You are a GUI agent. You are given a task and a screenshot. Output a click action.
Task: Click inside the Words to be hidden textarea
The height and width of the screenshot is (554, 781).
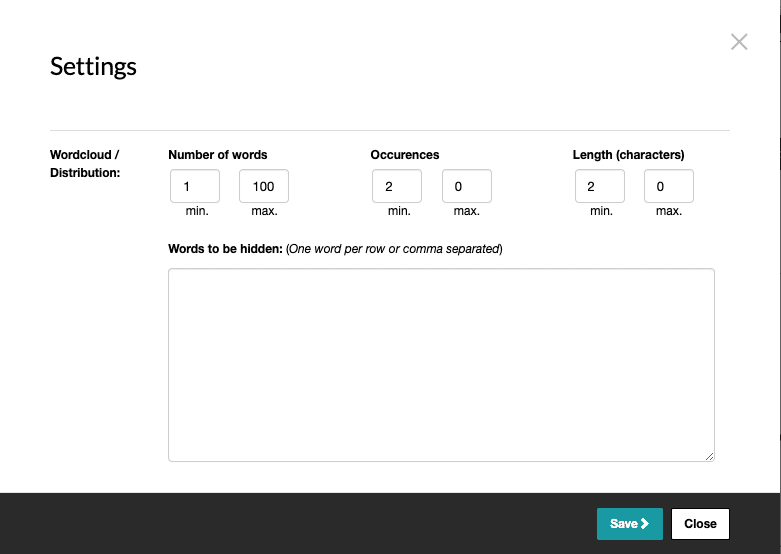click(441, 365)
